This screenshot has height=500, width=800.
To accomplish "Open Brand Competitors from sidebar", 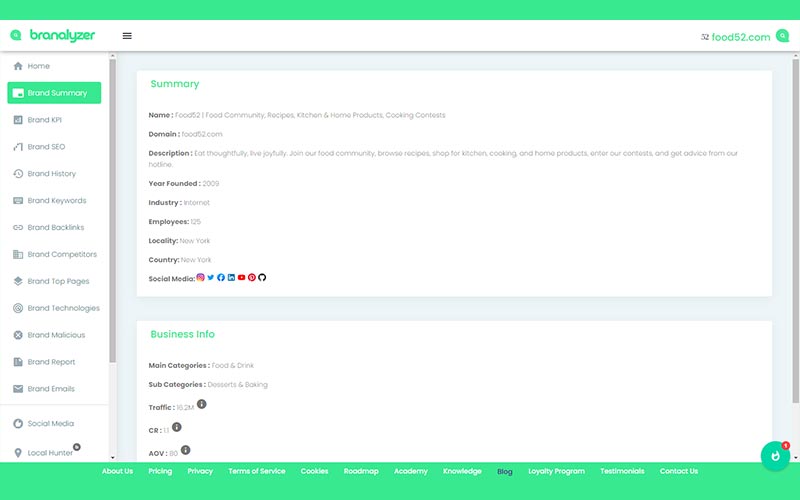I will point(54,254).
